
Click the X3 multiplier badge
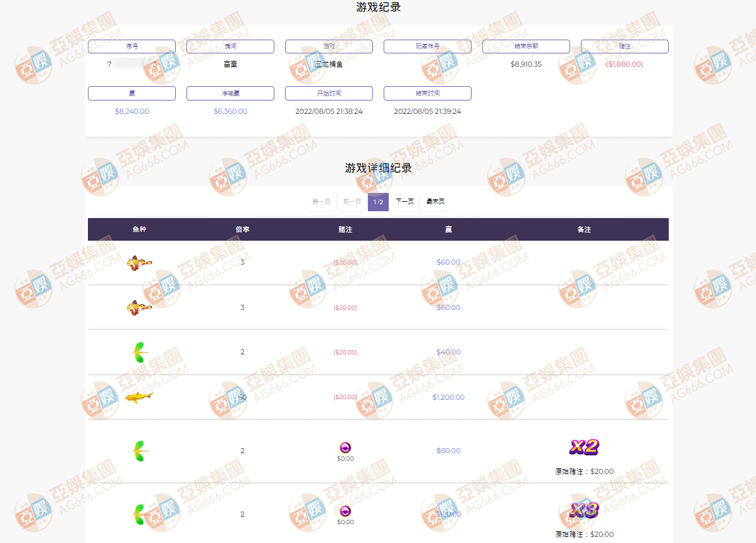click(584, 510)
